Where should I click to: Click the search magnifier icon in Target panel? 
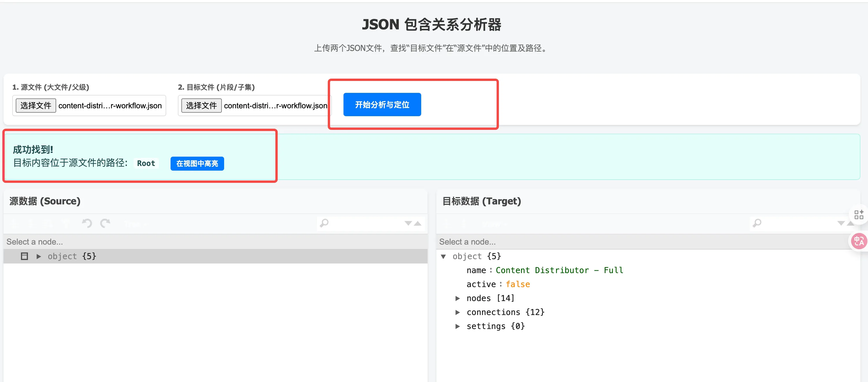[x=757, y=223]
